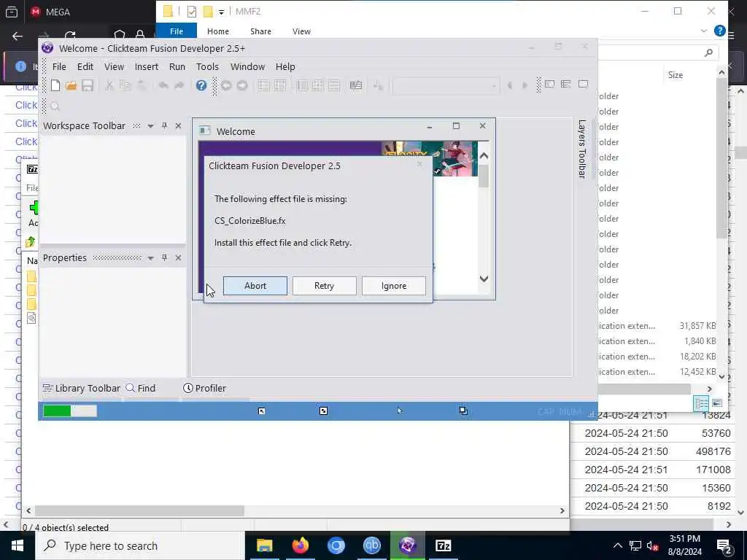Close the Properties panel
This screenshot has width=747, height=560.
[x=178, y=257]
